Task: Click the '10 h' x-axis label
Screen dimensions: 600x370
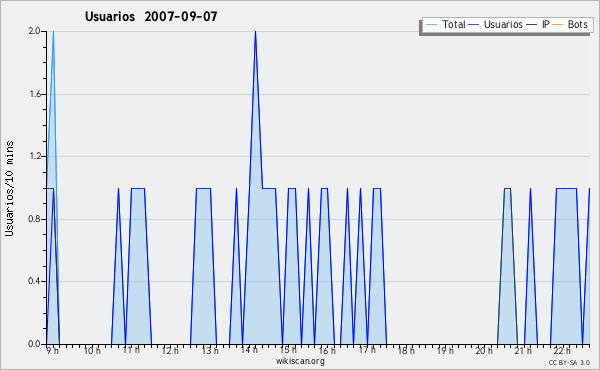Action: pos(92,350)
